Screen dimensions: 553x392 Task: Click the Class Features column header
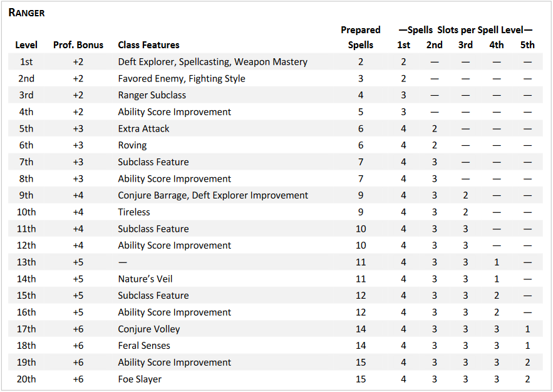[148, 45]
